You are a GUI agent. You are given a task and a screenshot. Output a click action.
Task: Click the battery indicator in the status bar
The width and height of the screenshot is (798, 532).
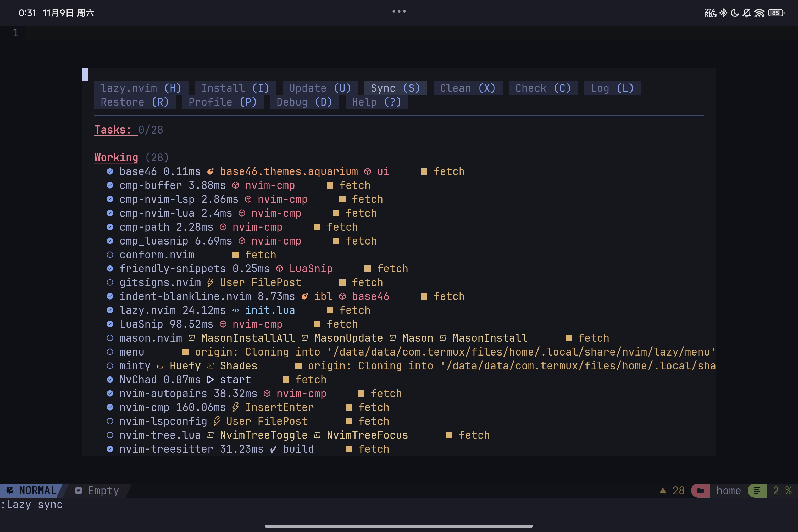pyautogui.click(x=776, y=13)
